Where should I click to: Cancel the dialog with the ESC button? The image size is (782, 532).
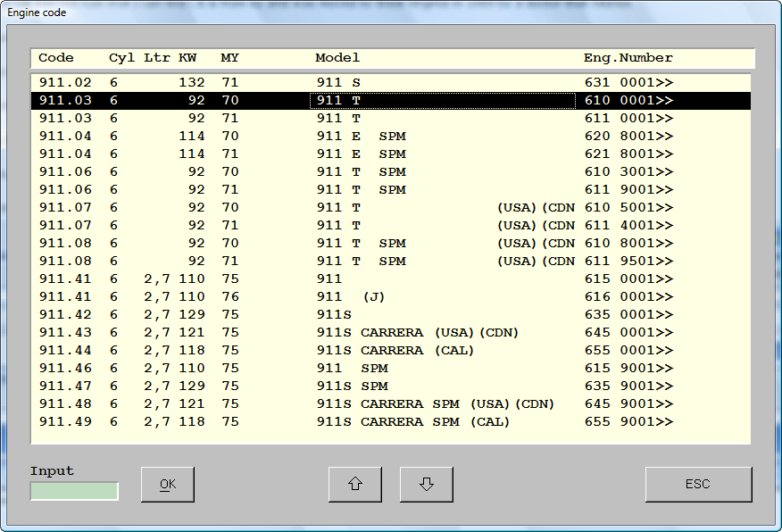(698, 484)
